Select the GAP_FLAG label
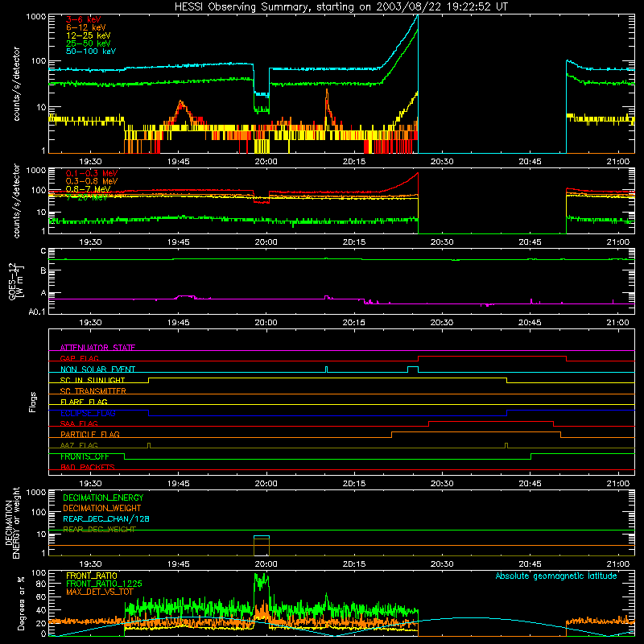The image size is (644, 644). pyautogui.click(x=80, y=358)
